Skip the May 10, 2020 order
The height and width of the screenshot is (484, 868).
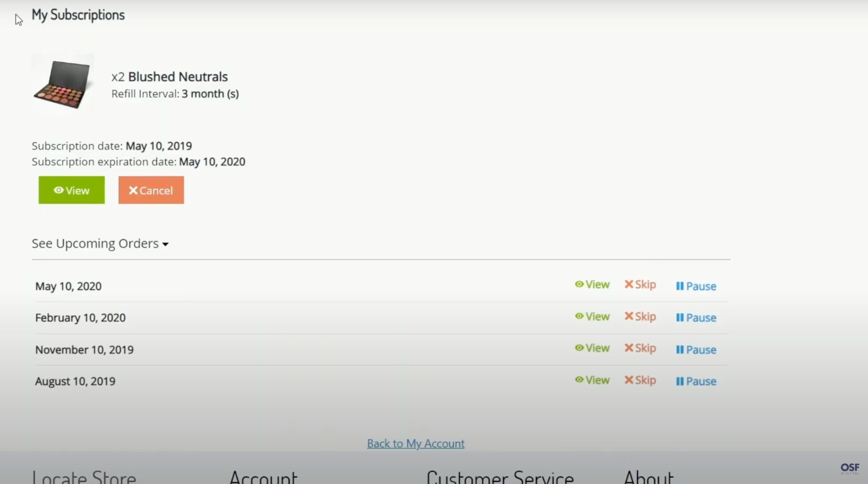(x=640, y=284)
